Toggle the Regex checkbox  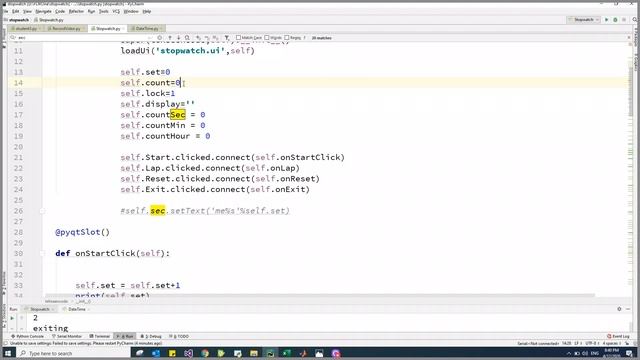pos(287,38)
